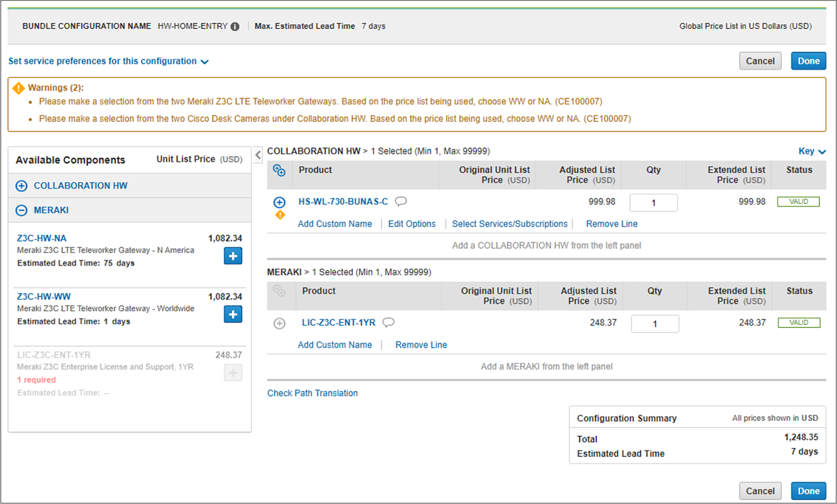Open the Z3C-HW-WW component link

click(x=44, y=296)
